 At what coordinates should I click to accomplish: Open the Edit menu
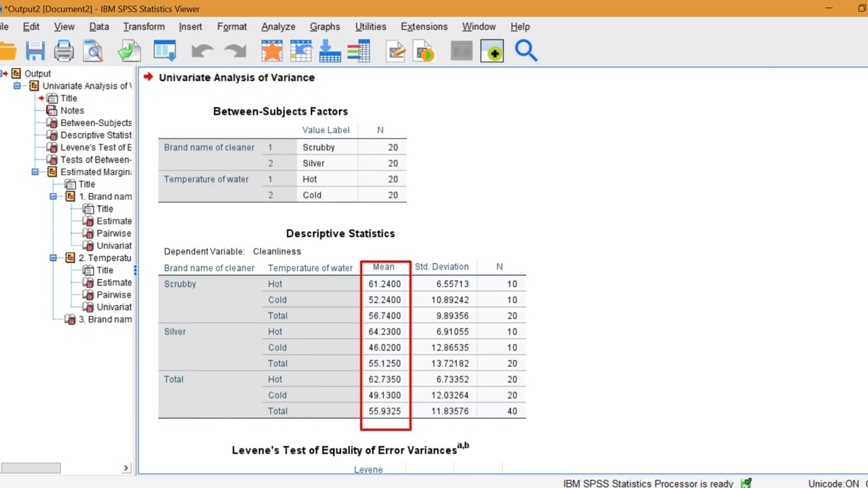point(31,26)
